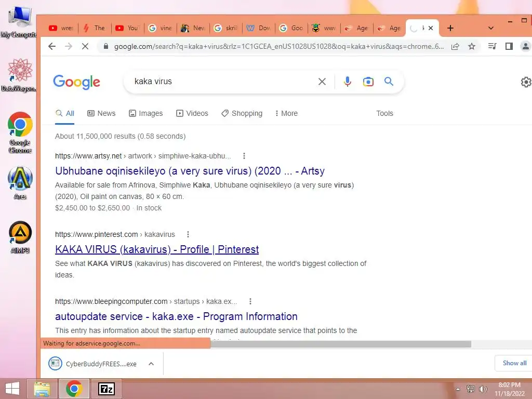Click the Google logo
Image resolution: width=532 pixels, height=399 pixels.
pyautogui.click(x=77, y=82)
